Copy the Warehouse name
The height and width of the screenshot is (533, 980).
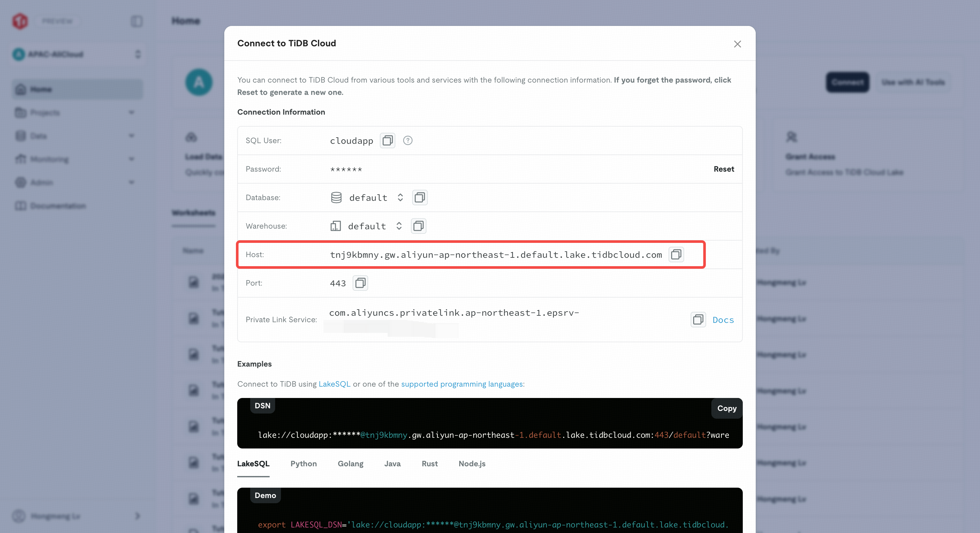[x=418, y=226]
